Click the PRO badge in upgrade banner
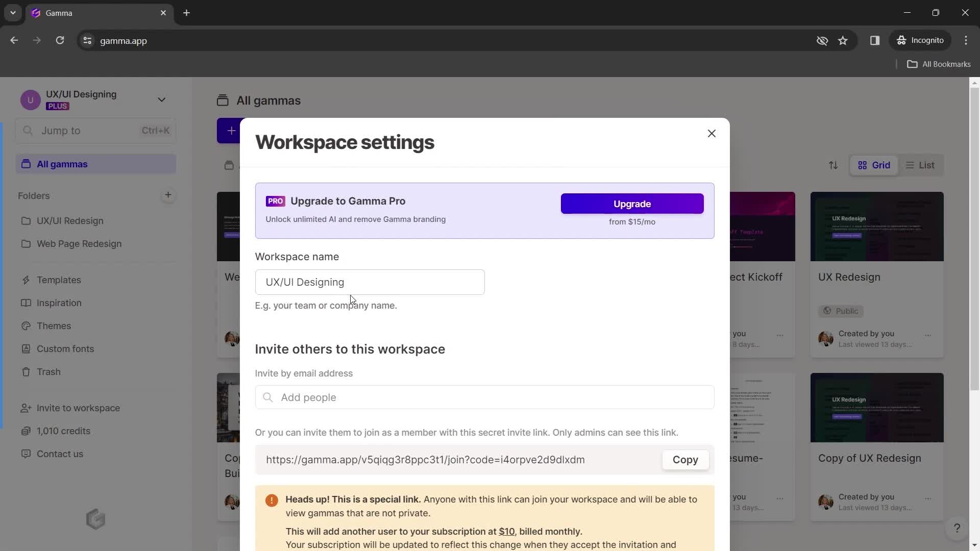 coord(275,201)
